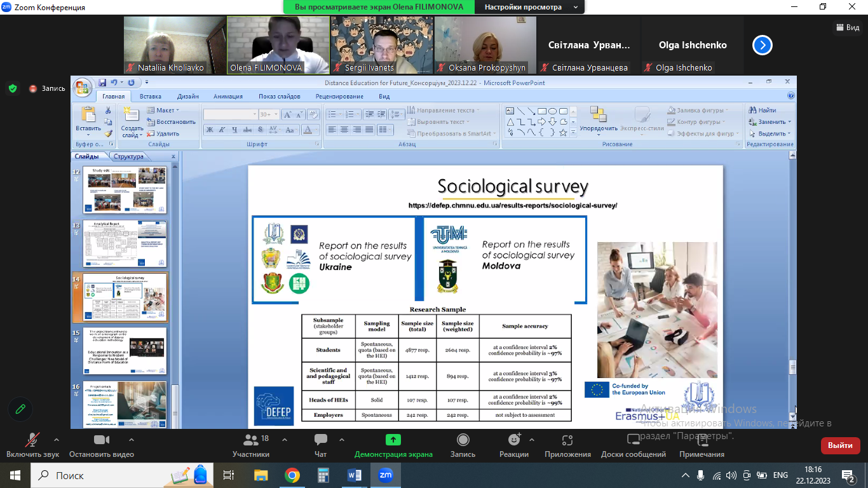This screenshot has width=868, height=488.
Task: Open the Participants list icon
Action: (251, 440)
